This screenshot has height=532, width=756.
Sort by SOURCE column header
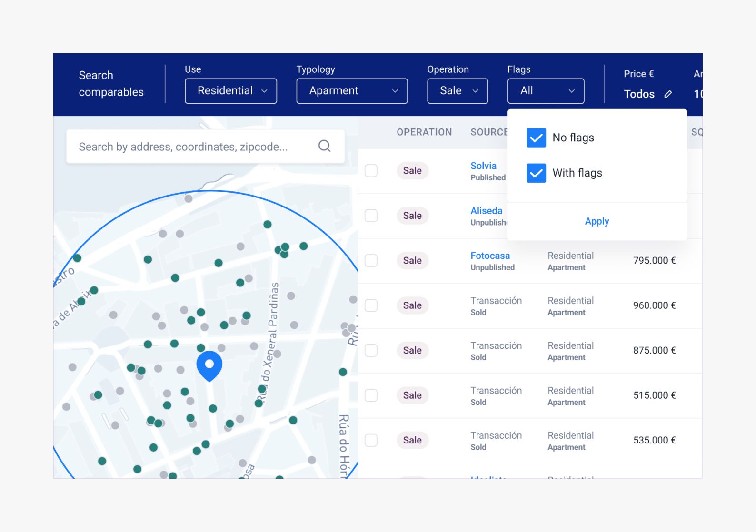489,132
